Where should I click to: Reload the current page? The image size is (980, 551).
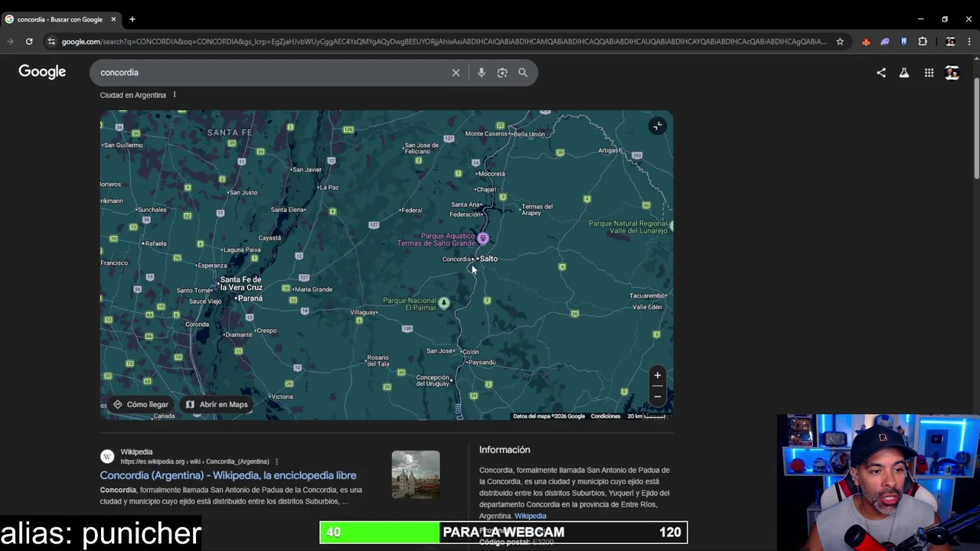coord(29,41)
